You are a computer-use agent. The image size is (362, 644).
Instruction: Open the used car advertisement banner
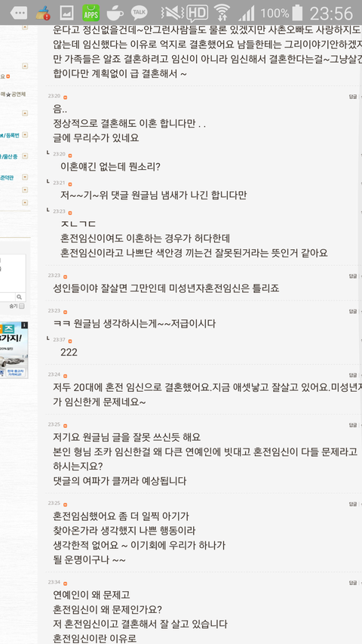coord(14,350)
